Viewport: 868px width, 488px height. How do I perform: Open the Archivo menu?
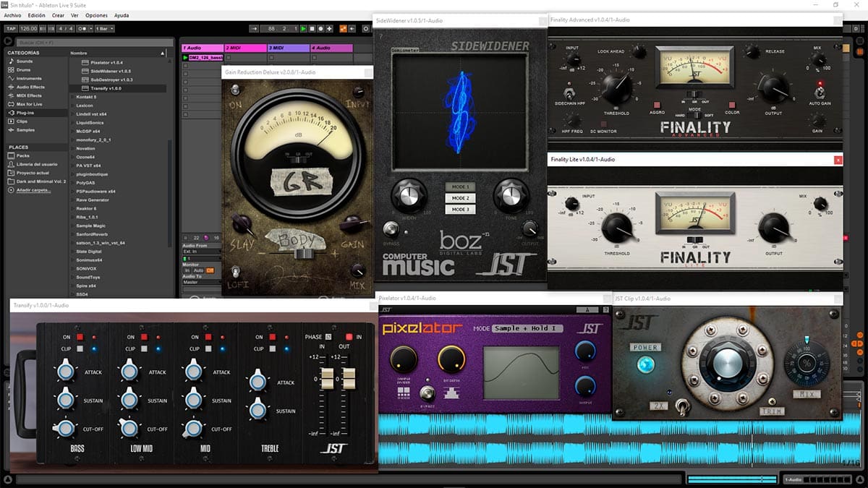point(12,15)
